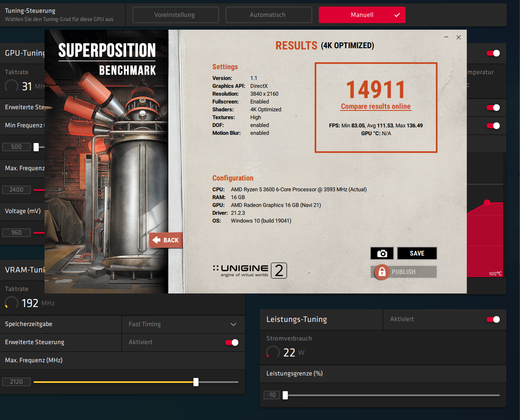Click the Shaders 4K Optimized value
This screenshot has width=520, height=420.
[266, 110]
